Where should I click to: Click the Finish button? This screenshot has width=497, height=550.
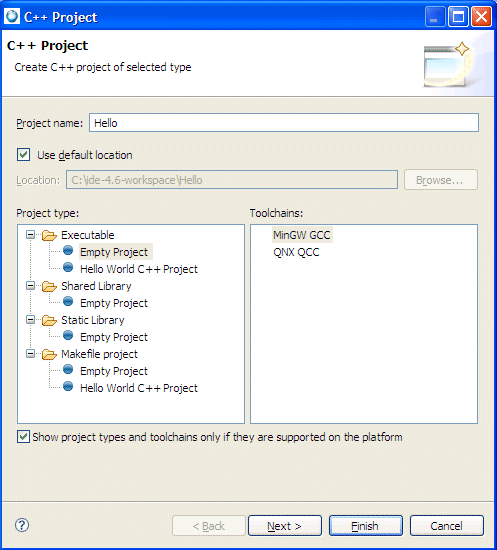click(x=366, y=525)
